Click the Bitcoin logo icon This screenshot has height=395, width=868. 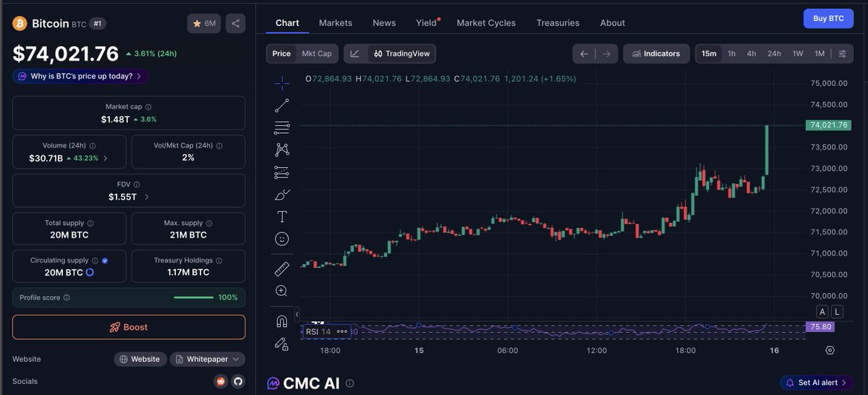point(20,23)
